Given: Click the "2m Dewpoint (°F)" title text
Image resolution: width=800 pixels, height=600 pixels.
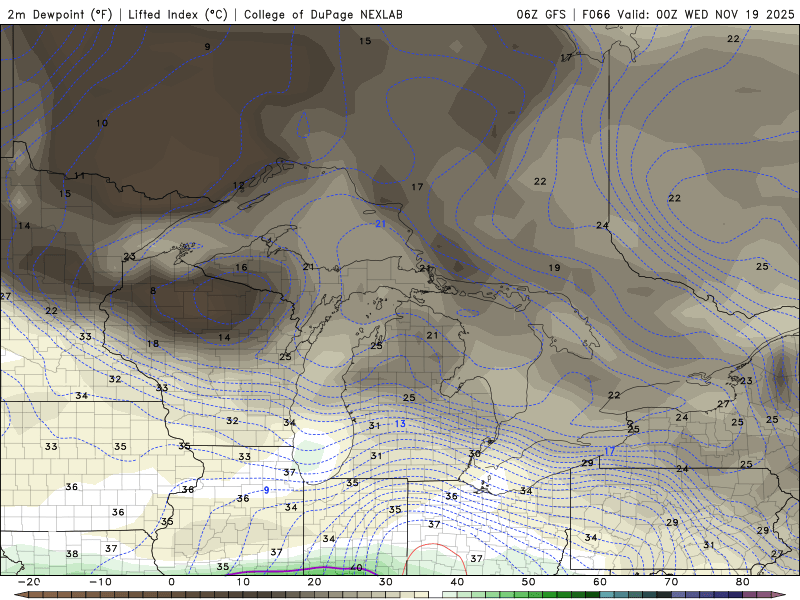Looking at the screenshot, I should click(60, 14).
